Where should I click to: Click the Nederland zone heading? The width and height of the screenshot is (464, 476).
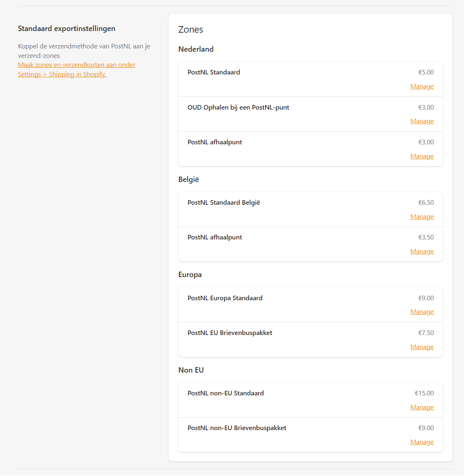coord(196,49)
